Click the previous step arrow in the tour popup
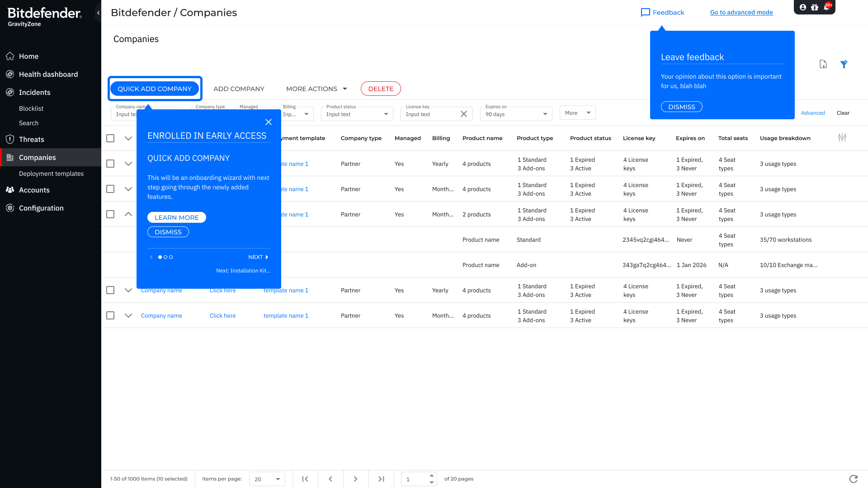The width and height of the screenshot is (868, 488). click(151, 257)
